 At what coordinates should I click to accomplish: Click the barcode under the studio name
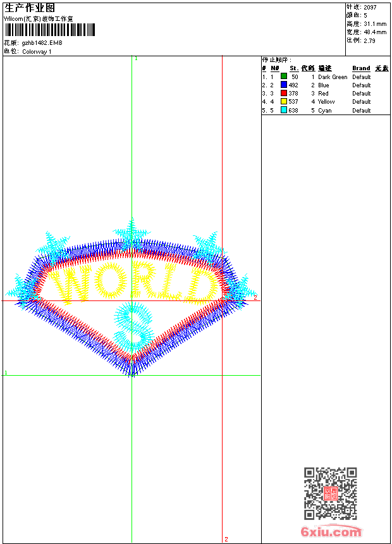point(49,30)
